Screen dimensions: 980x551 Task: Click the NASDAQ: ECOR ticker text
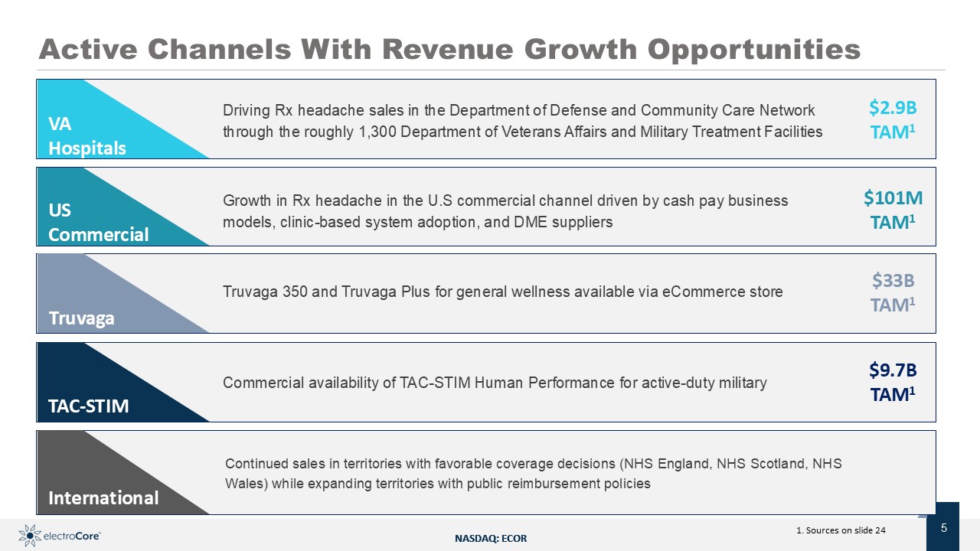(491, 539)
